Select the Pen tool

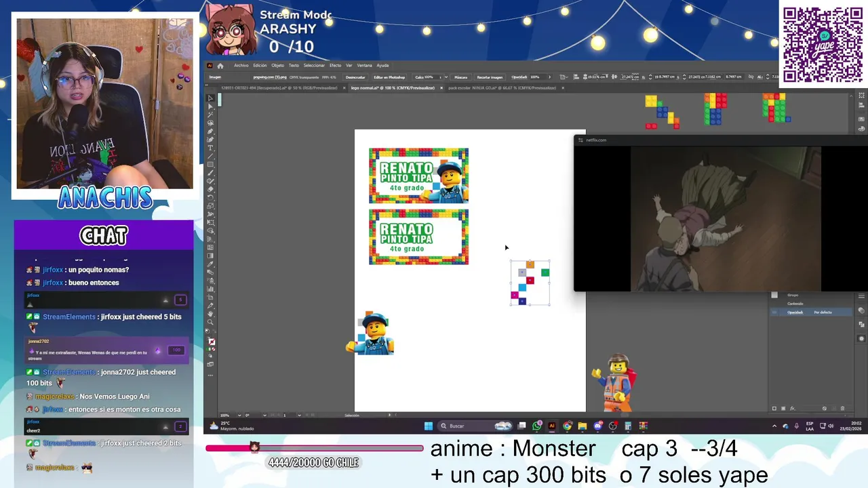click(x=211, y=131)
